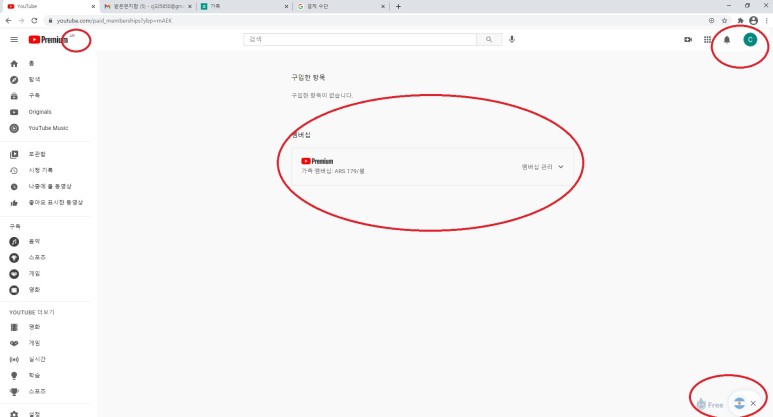Screen dimensions: 773x417
Task: Close the Gmail tab
Action: tap(190, 6)
